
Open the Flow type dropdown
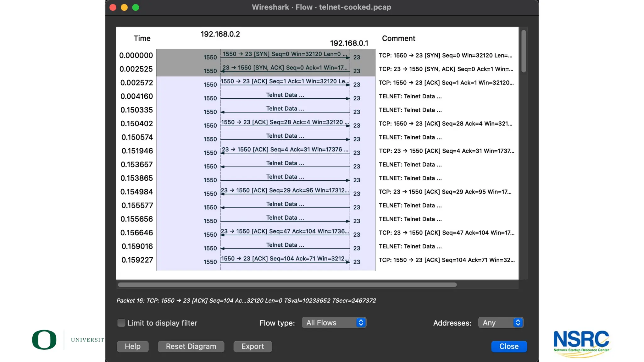coord(334,323)
